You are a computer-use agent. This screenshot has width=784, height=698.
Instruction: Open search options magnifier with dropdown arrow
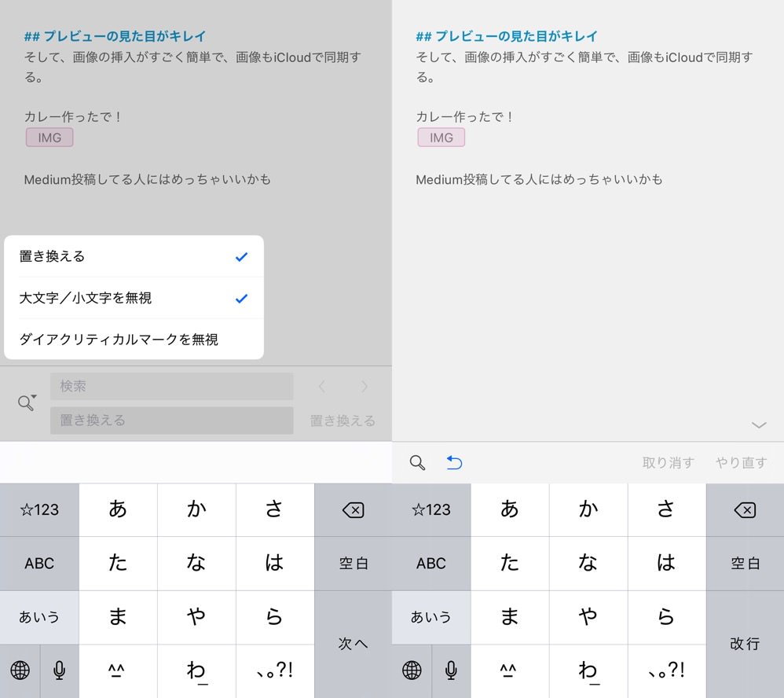coord(27,402)
